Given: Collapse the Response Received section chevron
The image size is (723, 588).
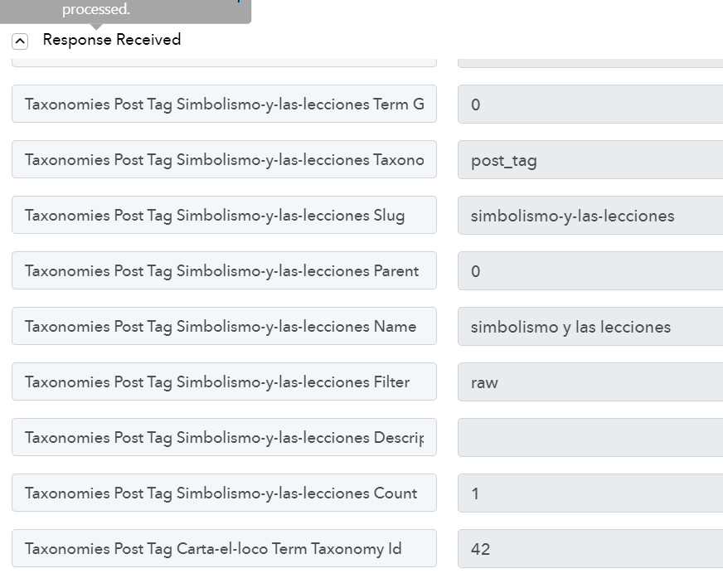Looking at the screenshot, I should [x=20, y=41].
